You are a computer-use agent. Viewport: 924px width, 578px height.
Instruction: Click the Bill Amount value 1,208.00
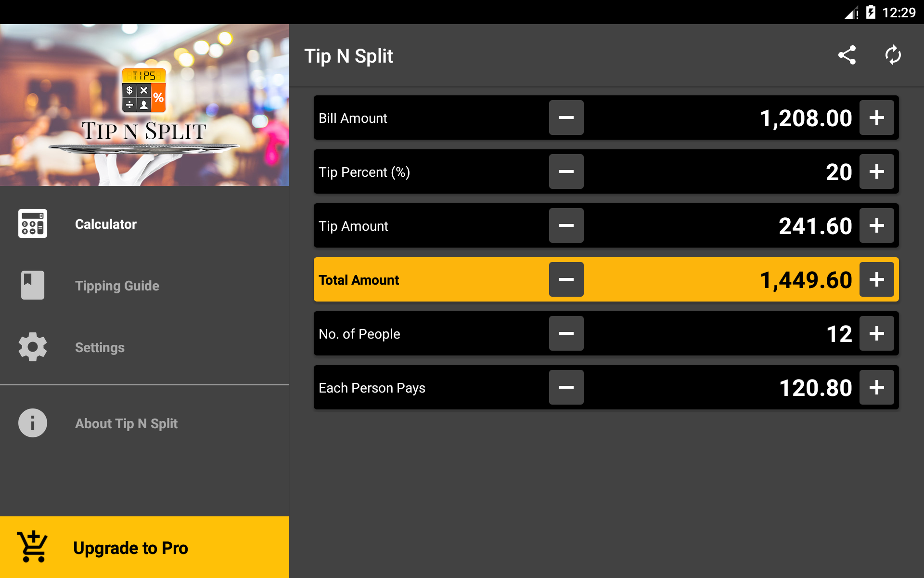(806, 118)
